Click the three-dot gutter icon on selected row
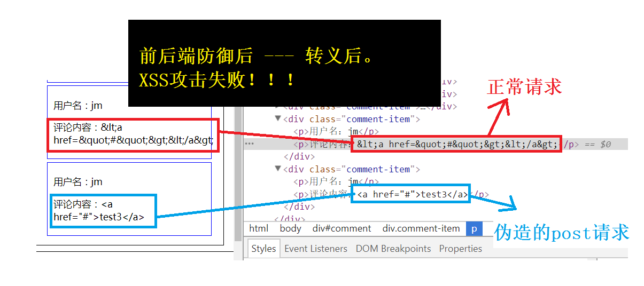Image resolution: width=644 pixels, height=286 pixels. (x=250, y=144)
